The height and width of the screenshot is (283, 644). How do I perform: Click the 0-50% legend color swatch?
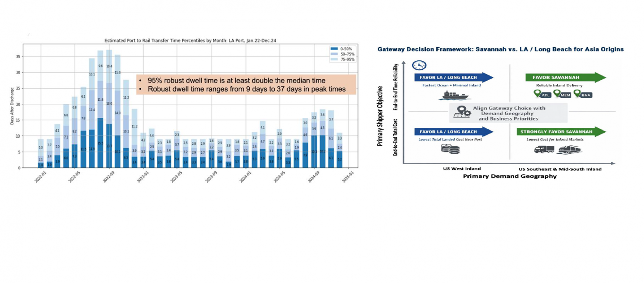tap(334, 49)
